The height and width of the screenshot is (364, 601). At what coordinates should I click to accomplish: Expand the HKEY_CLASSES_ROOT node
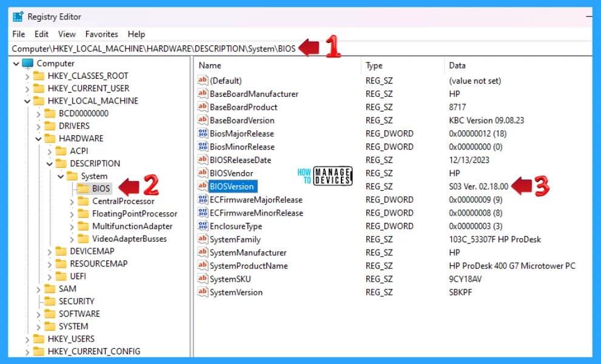[x=27, y=76]
